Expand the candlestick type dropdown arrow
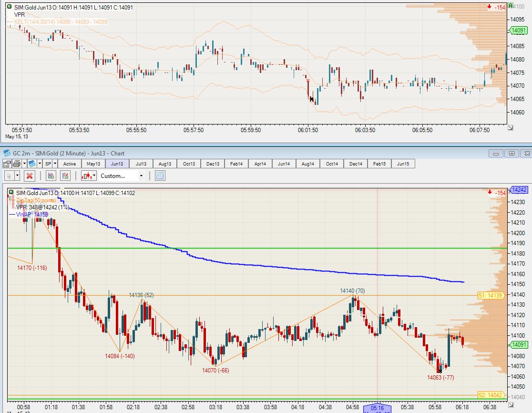Screen dimensions: 532x413 pos(94,176)
